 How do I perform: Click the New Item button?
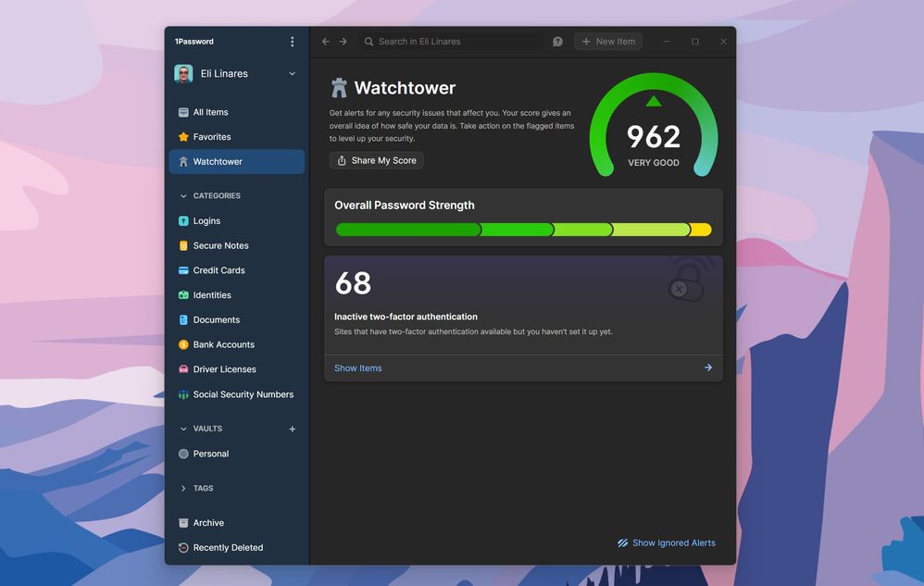coord(608,42)
